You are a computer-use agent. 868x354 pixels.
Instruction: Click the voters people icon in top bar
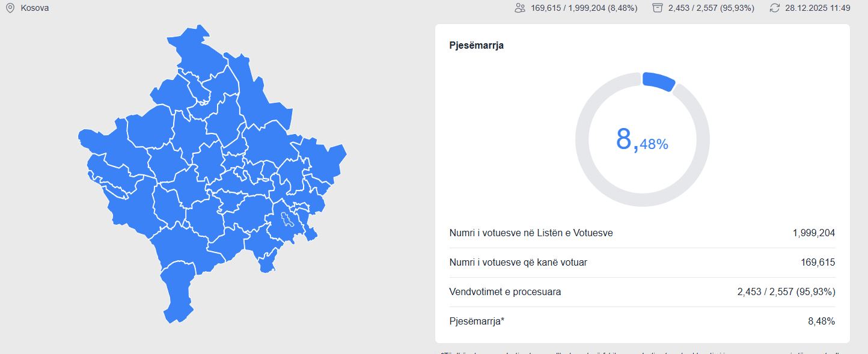pos(520,8)
